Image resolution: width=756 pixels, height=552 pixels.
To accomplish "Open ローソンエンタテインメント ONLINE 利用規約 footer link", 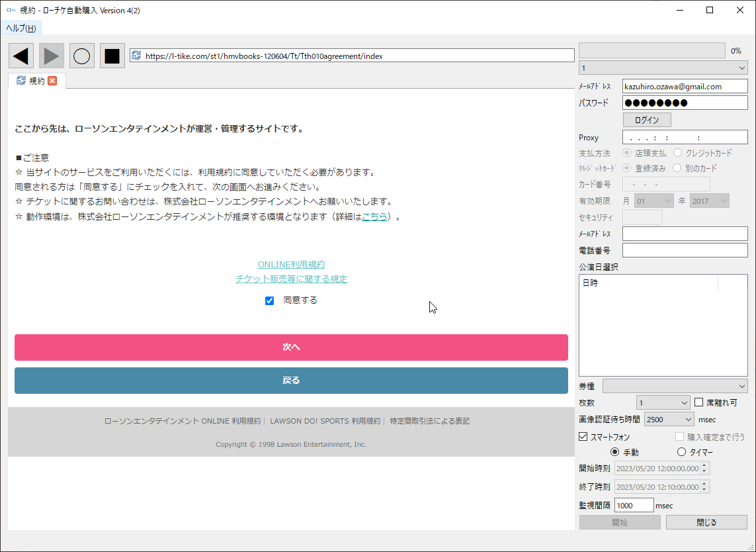I will pos(183,421).
